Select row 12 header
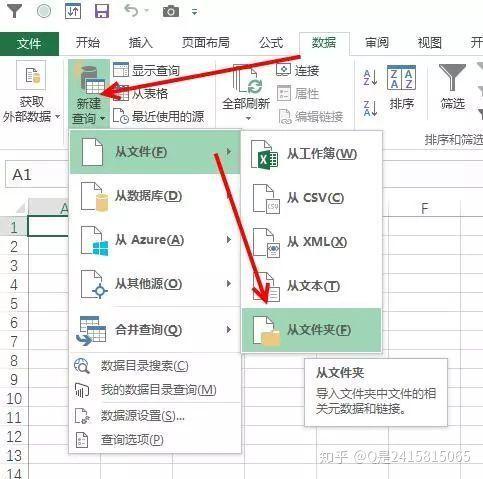Viewport: 483px width, 479px height. coord(14,437)
